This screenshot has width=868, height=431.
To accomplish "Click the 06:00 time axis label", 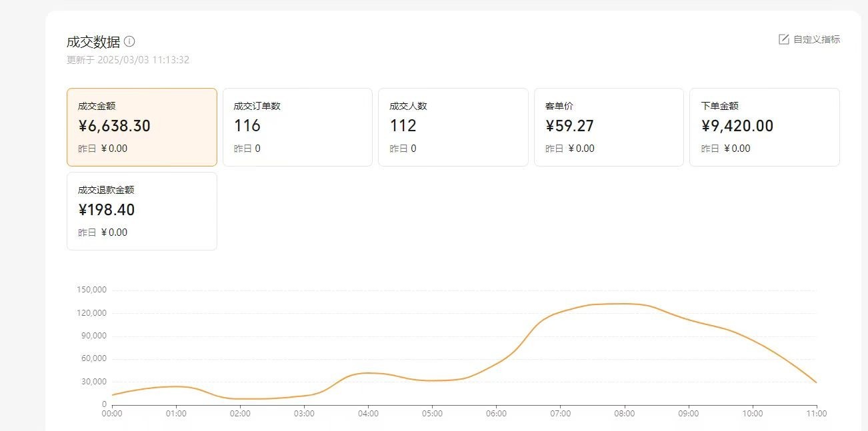I will [496, 414].
